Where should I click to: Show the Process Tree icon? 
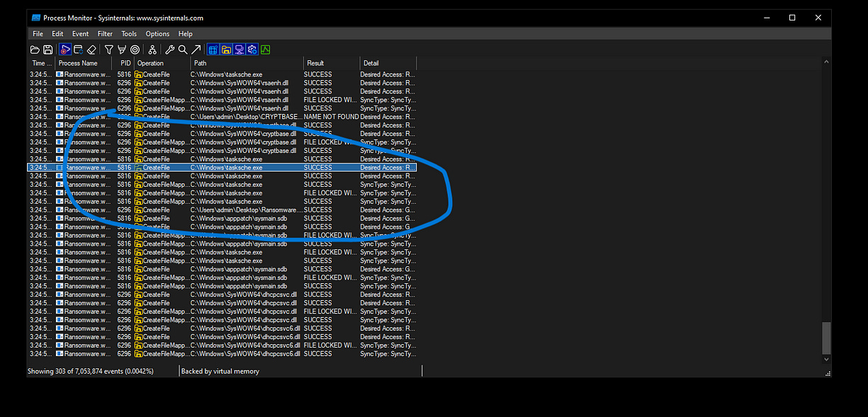point(152,50)
